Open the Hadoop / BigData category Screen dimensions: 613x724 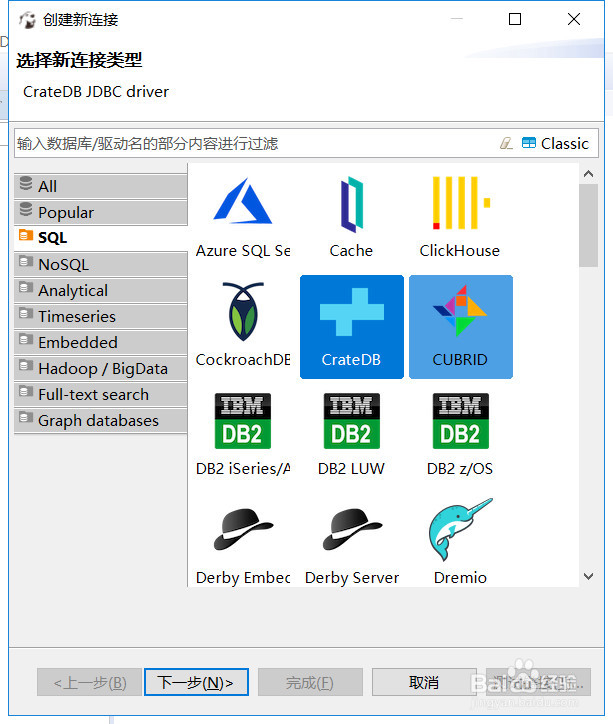[x=101, y=368]
